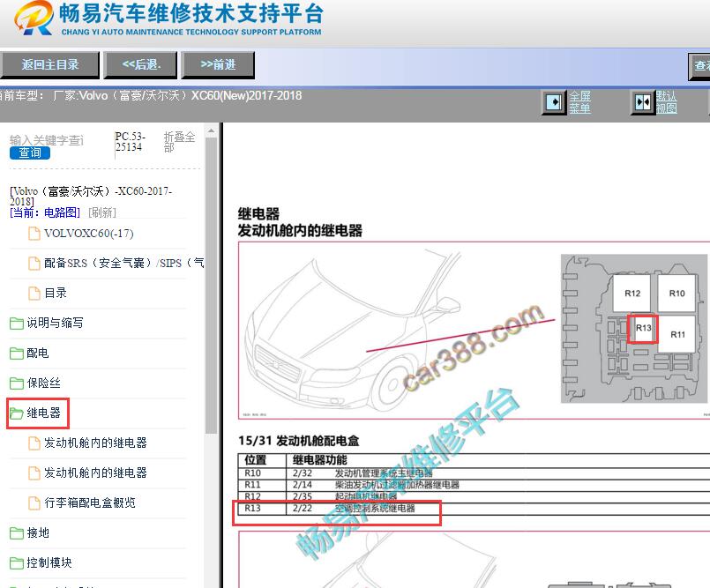This screenshot has width=710, height=588.
Task: Open first 发动机舱内的继电器 item
Action: [x=95, y=443]
